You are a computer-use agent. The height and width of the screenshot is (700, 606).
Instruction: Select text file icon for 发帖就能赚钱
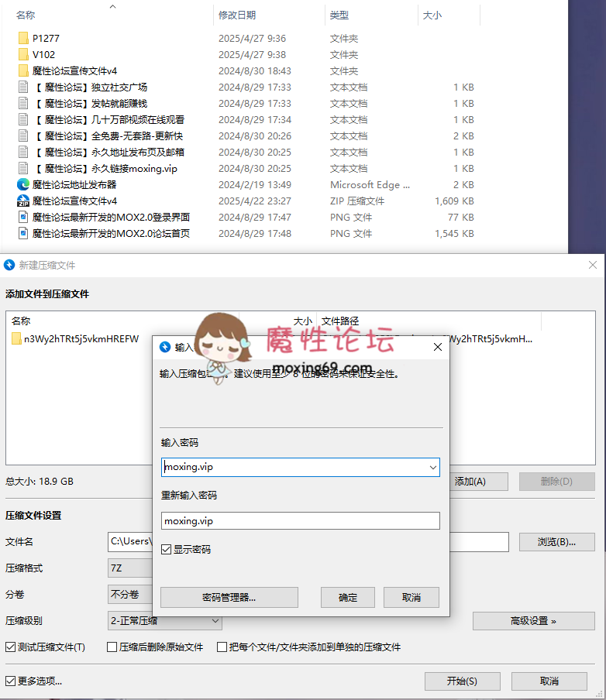[23, 104]
